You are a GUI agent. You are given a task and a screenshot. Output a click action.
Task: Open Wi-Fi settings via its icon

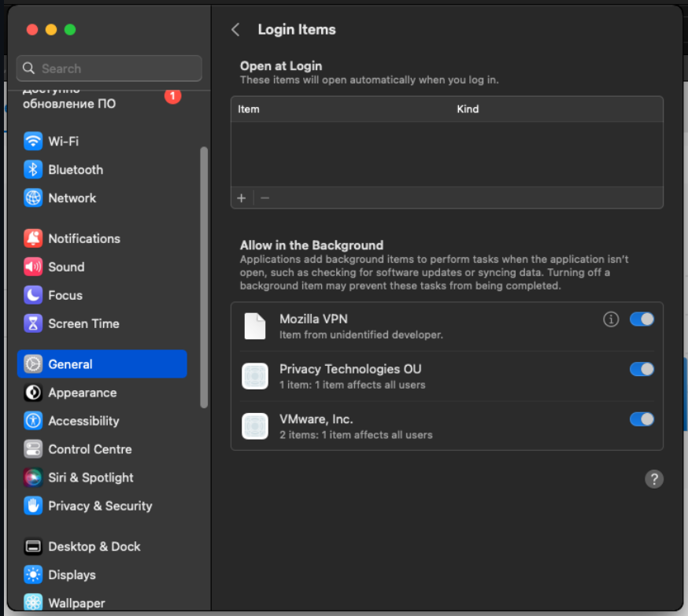coord(33,142)
